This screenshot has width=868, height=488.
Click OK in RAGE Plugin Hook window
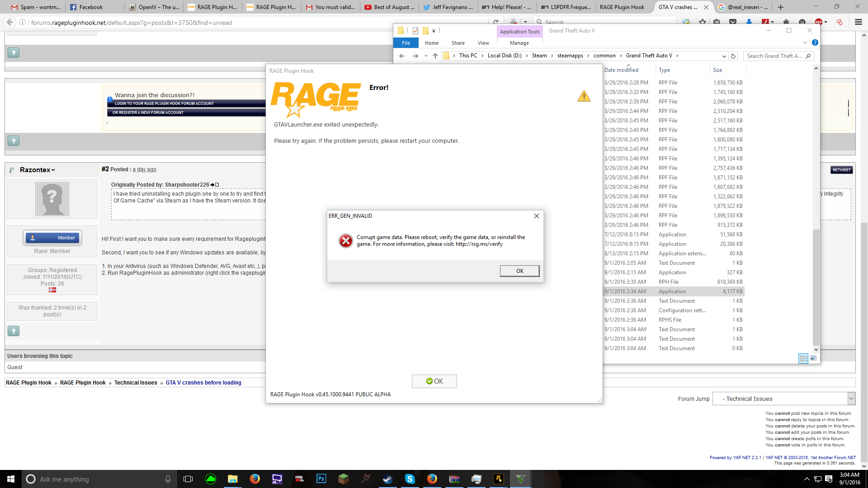pos(434,381)
